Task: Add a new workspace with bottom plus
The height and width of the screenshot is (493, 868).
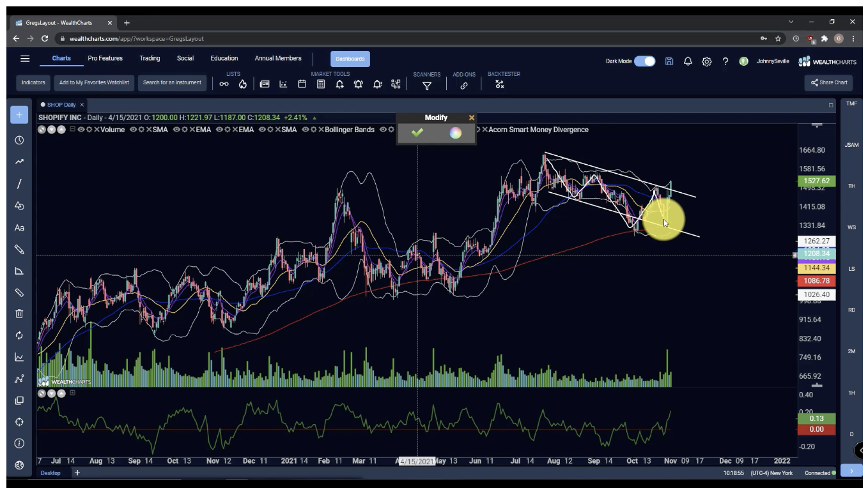Action: 77,473
